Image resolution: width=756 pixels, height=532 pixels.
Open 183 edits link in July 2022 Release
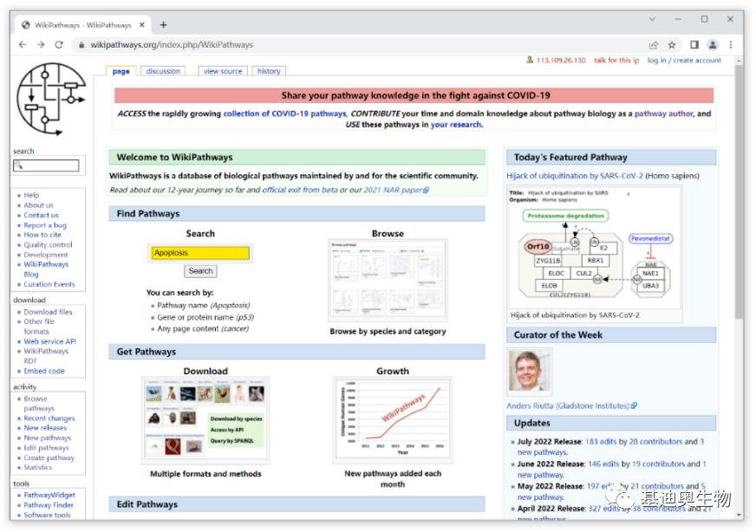tap(601, 441)
